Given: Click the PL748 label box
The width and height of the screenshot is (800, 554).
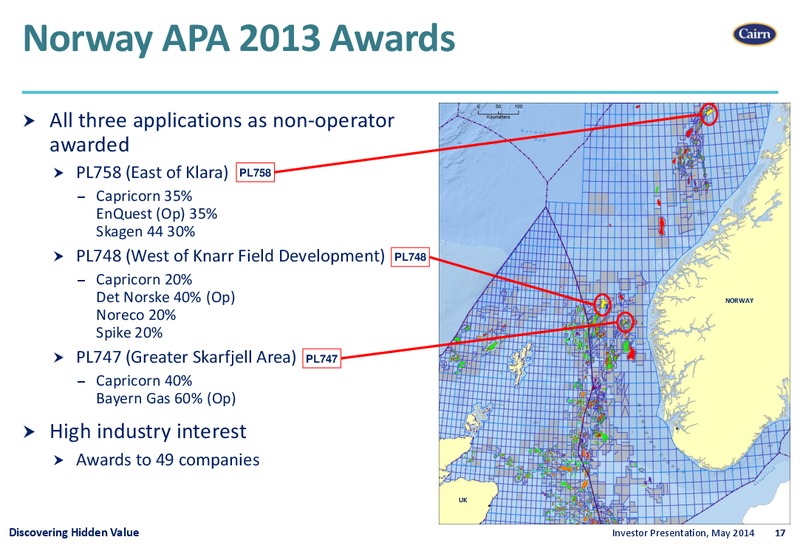Looking at the screenshot, I should click(x=410, y=257).
